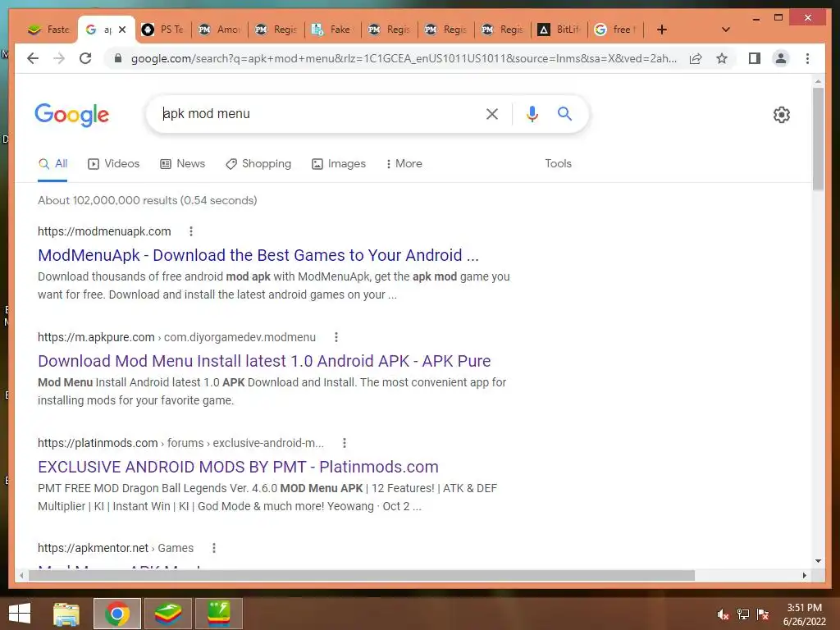Click the taskbar clock showing 3:51 PM
Image resolution: width=840 pixels, height=630 pixels.
[x=804, y=614]
